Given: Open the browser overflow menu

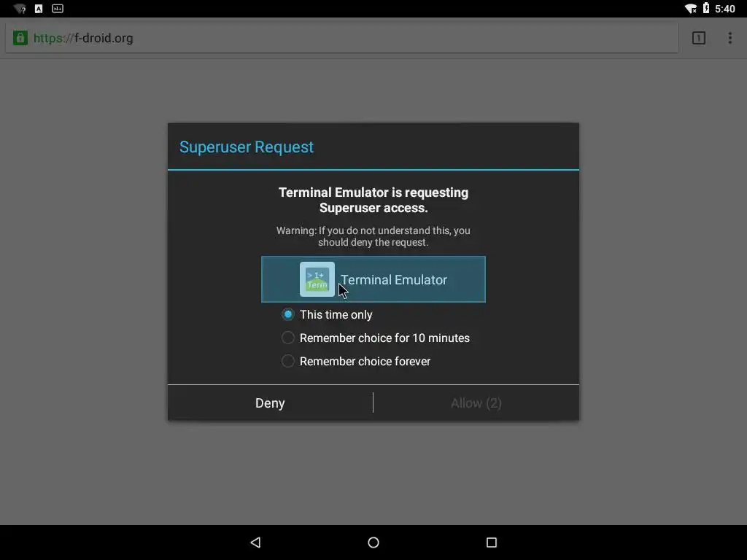Looking at the screenshot, I should coord(729,38).
